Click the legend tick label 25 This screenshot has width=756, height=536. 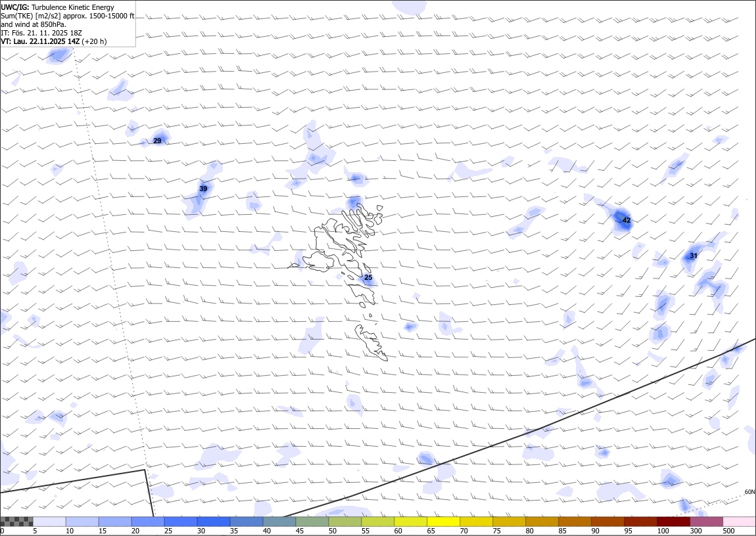pos(168,531)
